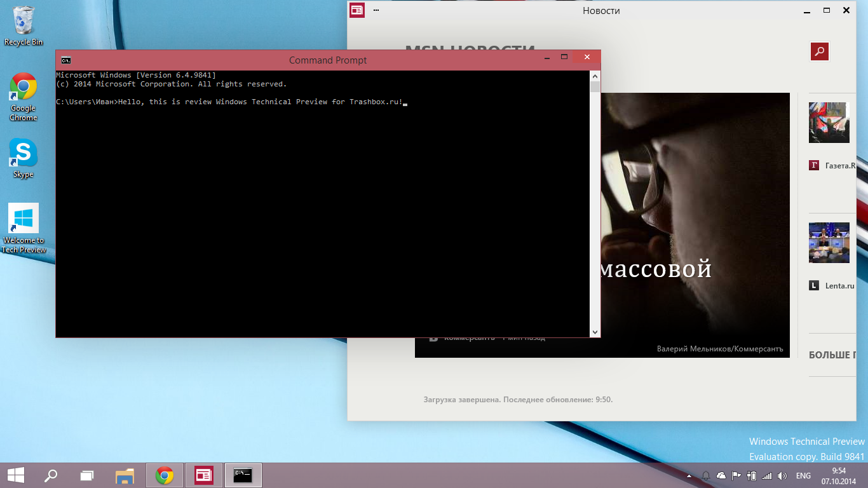
Task: Expand hidden system tray icons arrow
Action: (689, 475)
